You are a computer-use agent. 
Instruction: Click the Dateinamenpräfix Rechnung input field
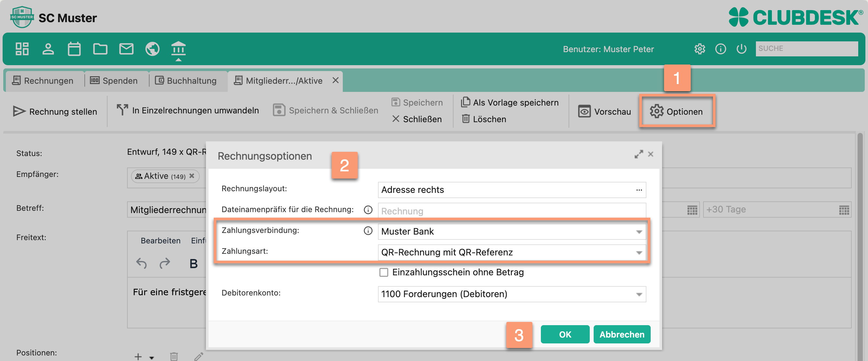tap(512, 211)
